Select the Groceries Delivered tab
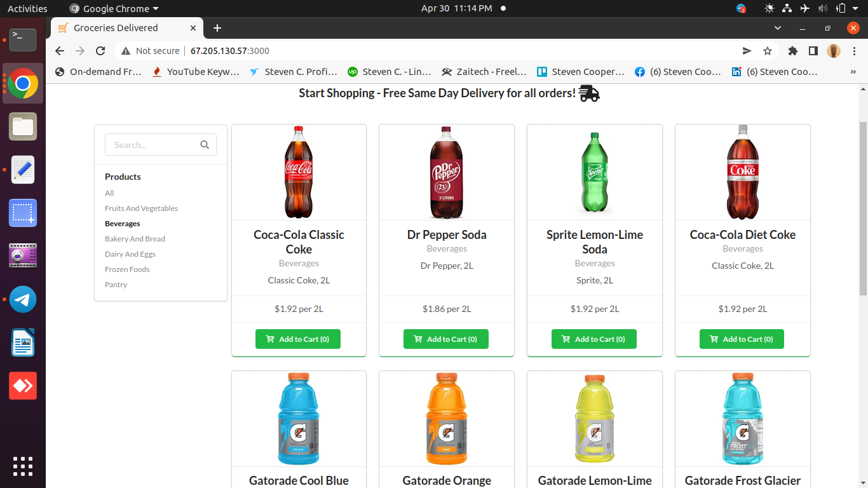Image resolution: width=868 pixels, height=488 pixels. click(x=127, y=28)
